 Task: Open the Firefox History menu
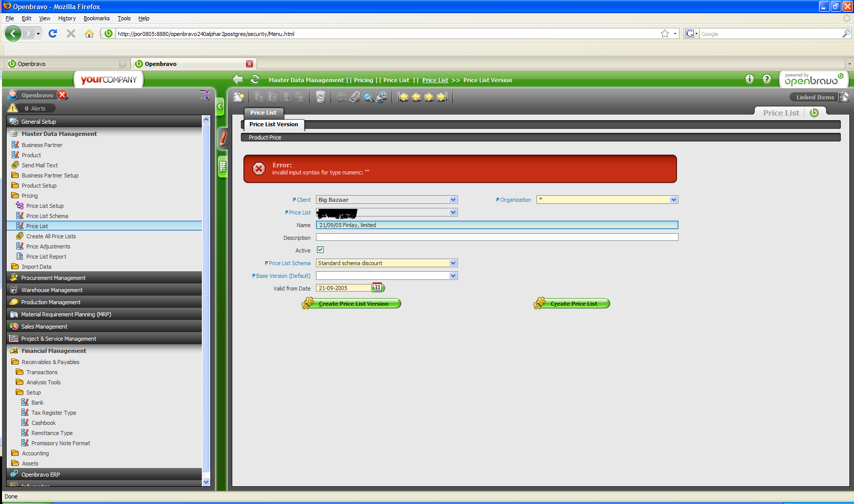(67, 18)
